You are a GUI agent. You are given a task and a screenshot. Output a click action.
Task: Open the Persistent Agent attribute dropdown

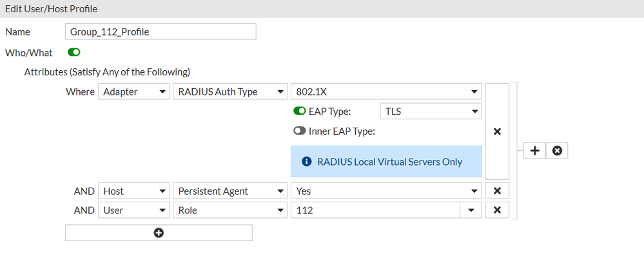(229, 191)
